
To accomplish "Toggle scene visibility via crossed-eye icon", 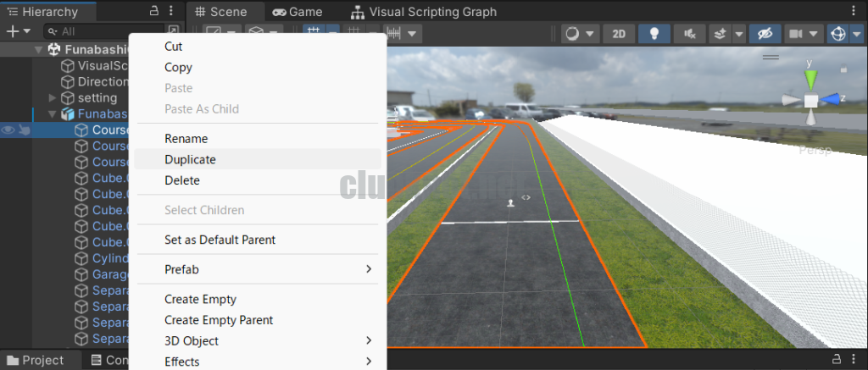I will (765, 34).
